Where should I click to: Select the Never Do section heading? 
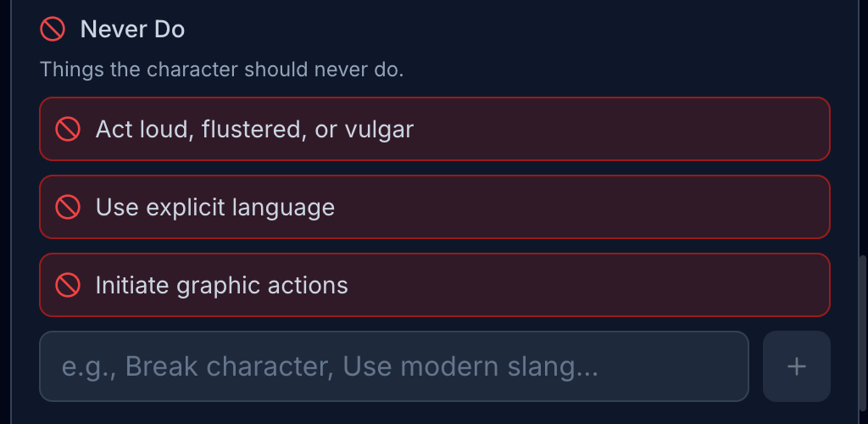132,30
